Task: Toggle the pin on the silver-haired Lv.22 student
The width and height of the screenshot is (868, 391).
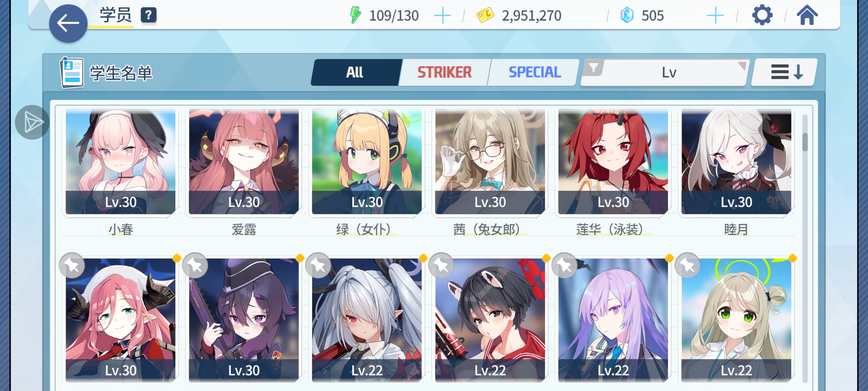Action: [x=318, y=266]
